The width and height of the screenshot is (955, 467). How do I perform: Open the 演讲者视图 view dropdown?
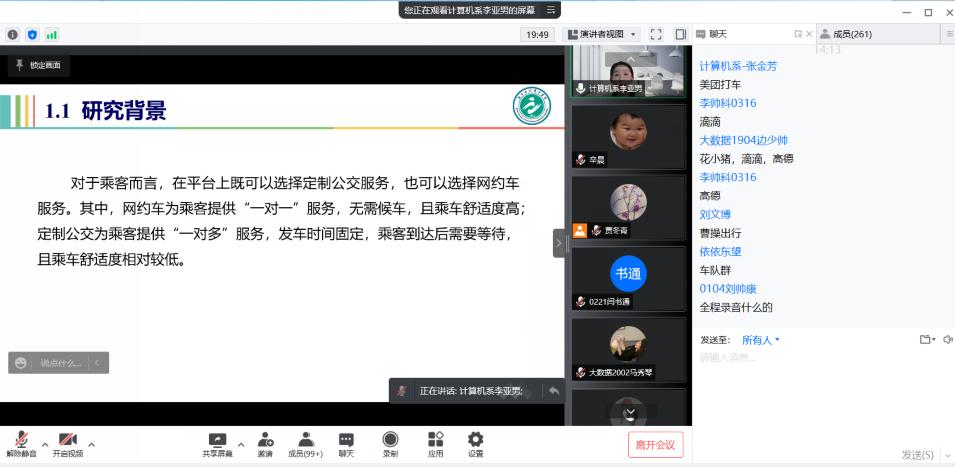point(602,34)
